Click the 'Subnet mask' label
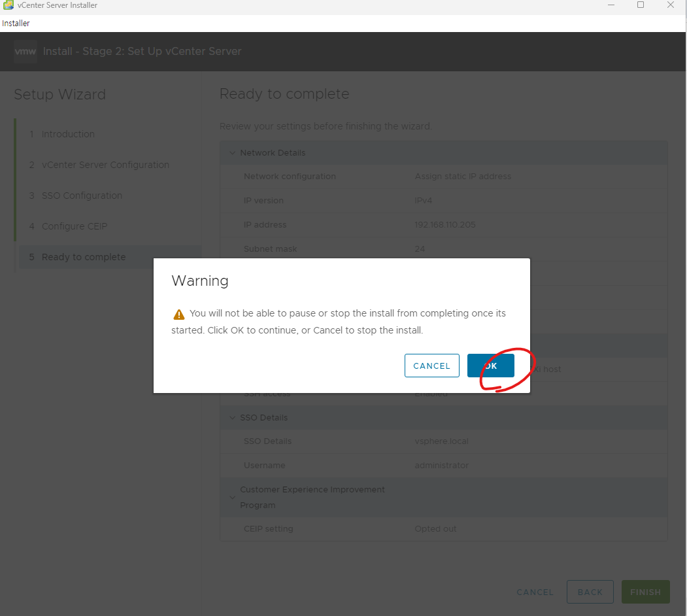This screenshot has width=687, height=616. point(270,248)
